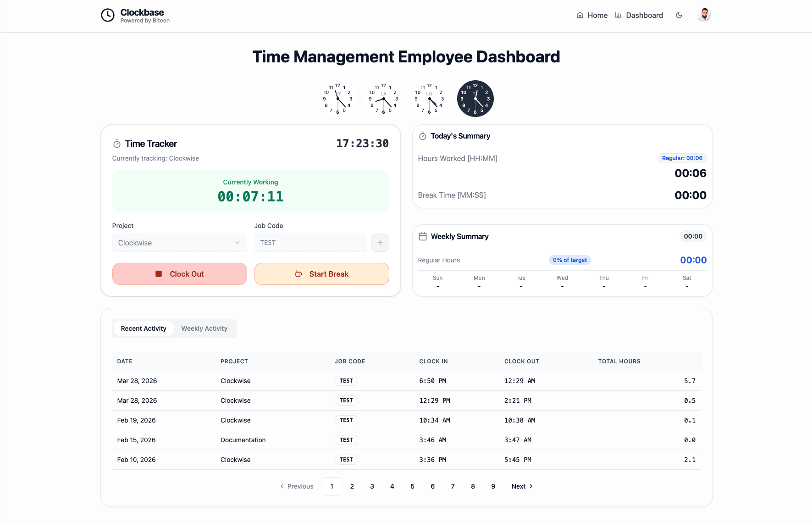Select the NY timezone clock

pyautogui.click(x=338, y=98)
